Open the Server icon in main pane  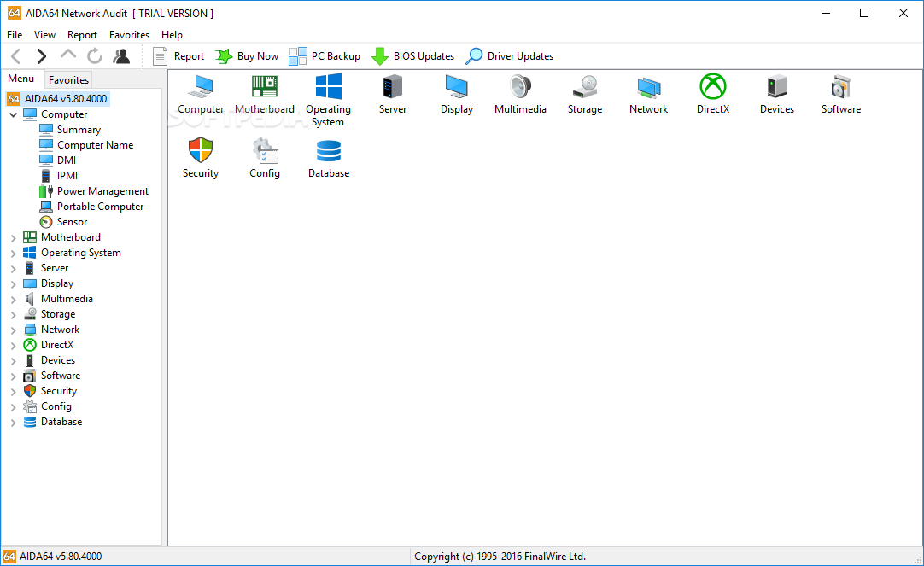pyautogui.click(x=393, y=86)
